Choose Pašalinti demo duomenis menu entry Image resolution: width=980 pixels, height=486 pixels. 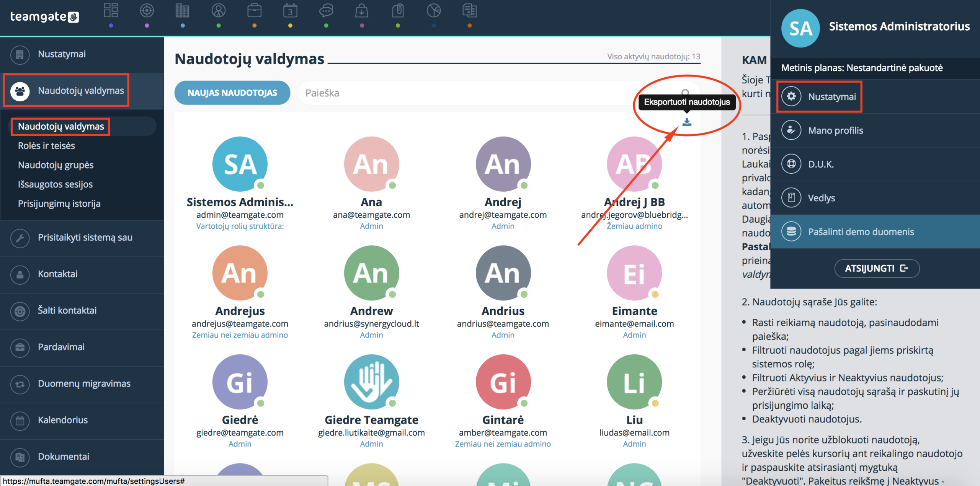[875, 232]
